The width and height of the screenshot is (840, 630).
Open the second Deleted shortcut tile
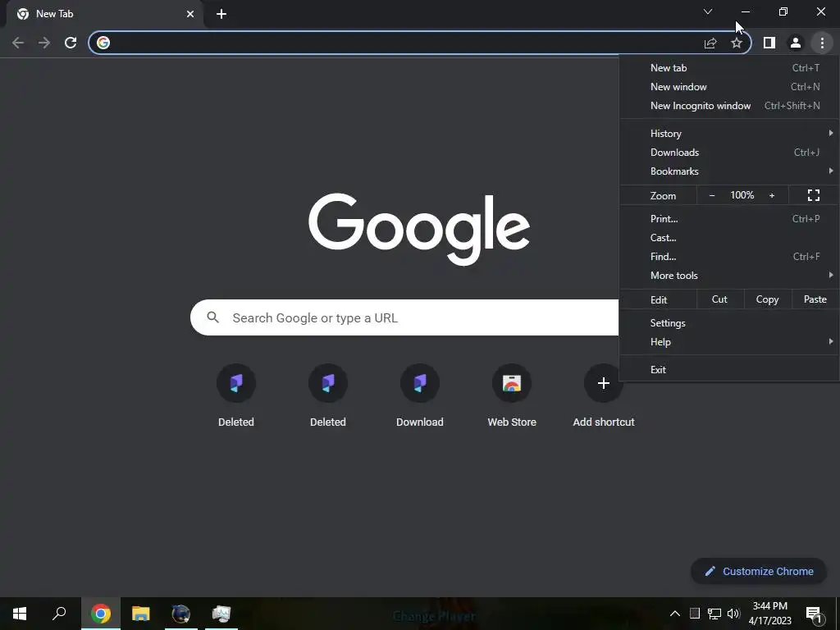coord(328,397)
